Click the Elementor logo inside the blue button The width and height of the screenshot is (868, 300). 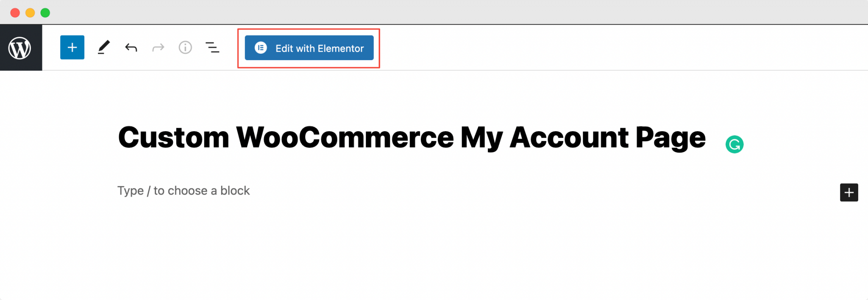[x=261, y=48]
